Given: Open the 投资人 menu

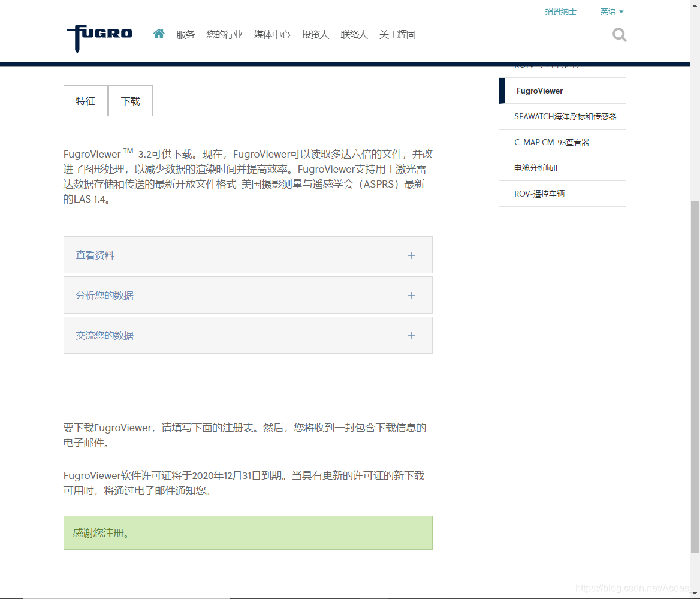Looking at the screenshot, I should [315, 34].
